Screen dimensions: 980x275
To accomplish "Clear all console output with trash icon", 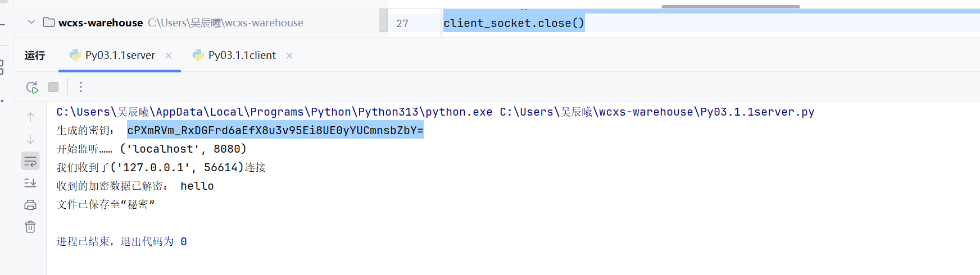I will click(30, 227).
